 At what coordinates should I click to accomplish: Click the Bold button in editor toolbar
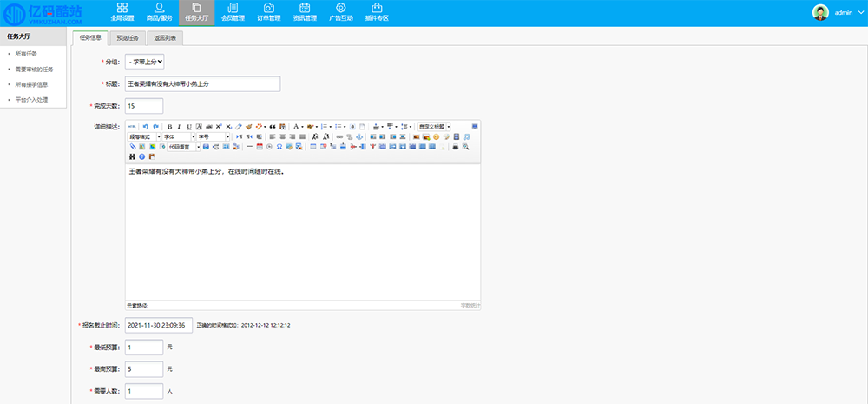169,126
